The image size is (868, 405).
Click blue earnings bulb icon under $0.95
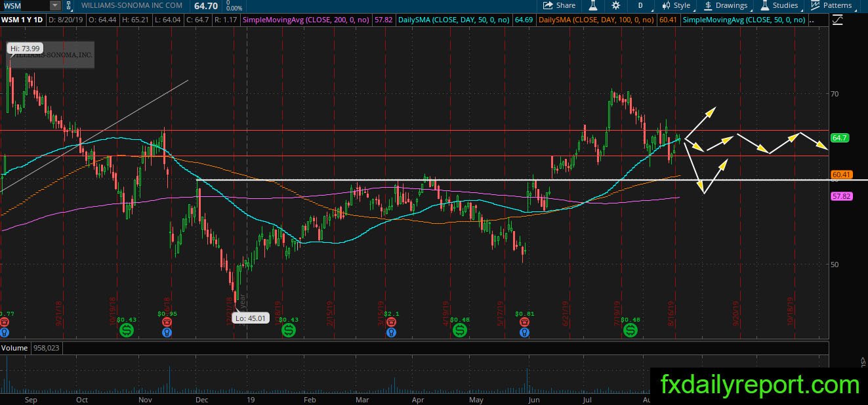pyautogui.click(x=166, y=332)
